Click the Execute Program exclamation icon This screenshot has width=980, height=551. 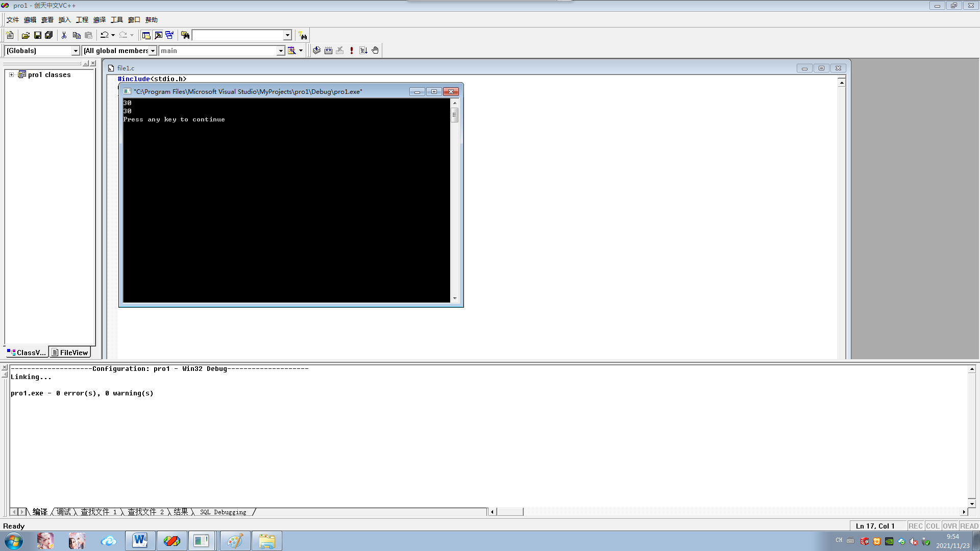[352, 51]
